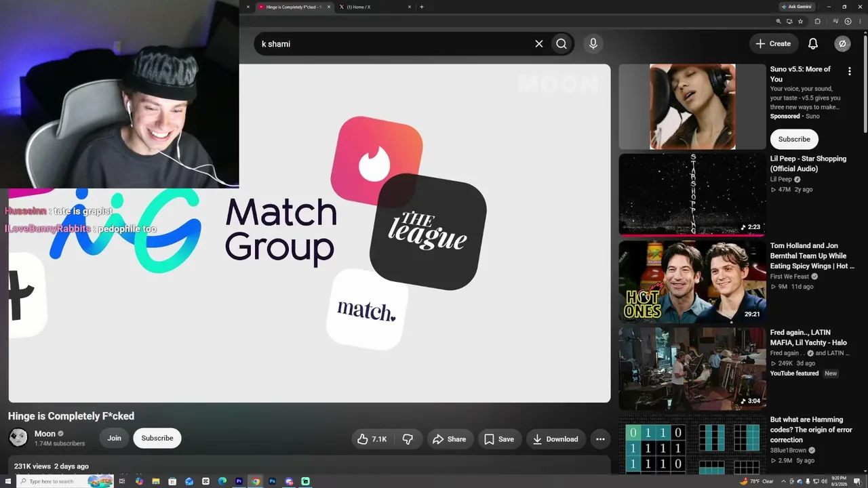Open the 3Blue1Brown channel link
The image size is (868, 488).
[789, 450]
